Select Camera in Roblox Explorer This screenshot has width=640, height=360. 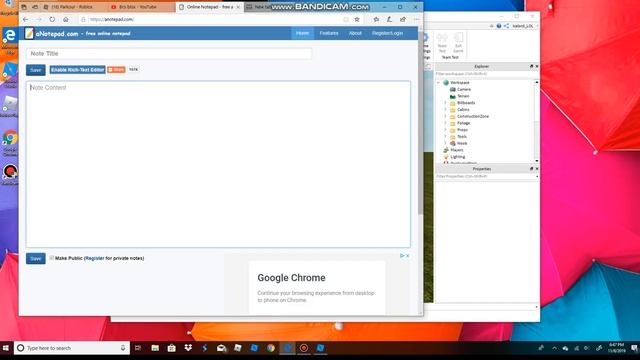464,89
